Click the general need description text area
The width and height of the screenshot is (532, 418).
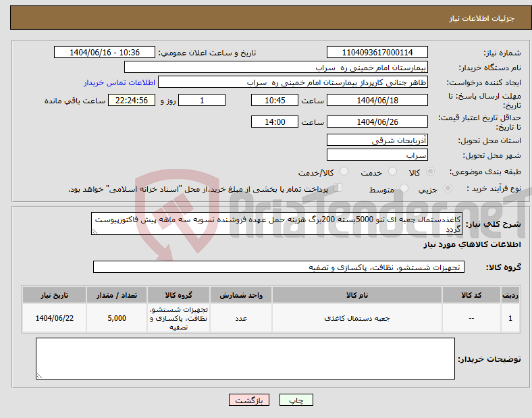coord(277,224)
